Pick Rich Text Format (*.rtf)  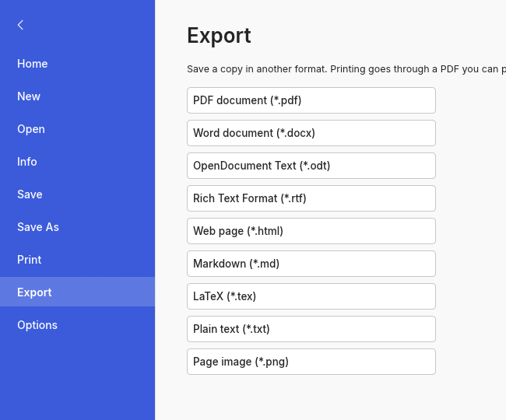311,198
